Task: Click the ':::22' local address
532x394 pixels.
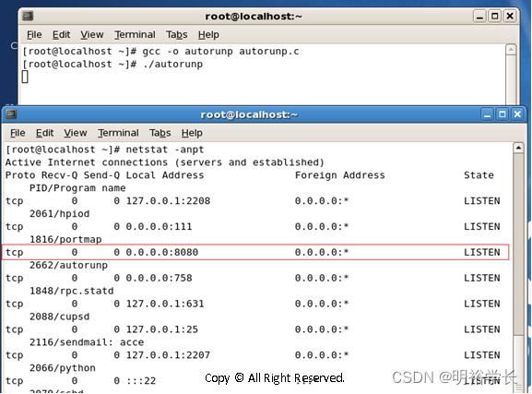Action: point(141,381)
